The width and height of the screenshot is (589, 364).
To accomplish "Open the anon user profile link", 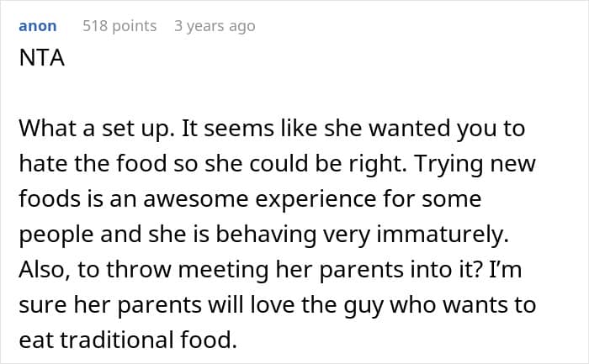I will 37,26.
